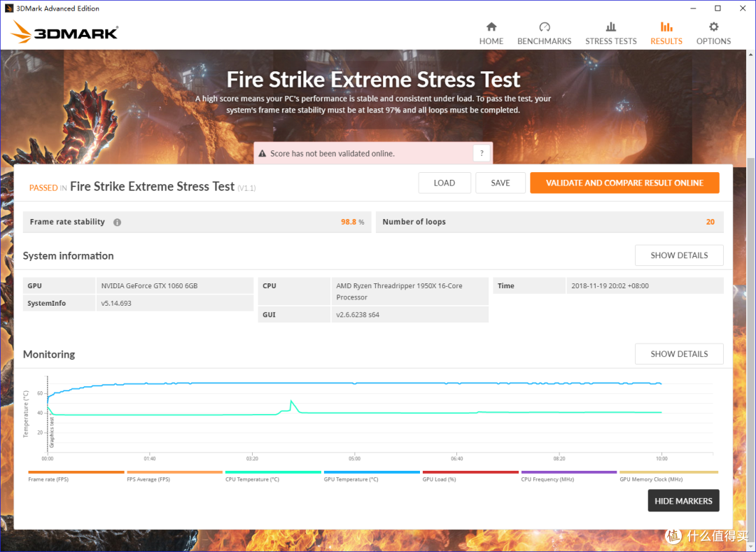Click the PASSED status label
Screen dimensions: 756x552
pos(43,188)
